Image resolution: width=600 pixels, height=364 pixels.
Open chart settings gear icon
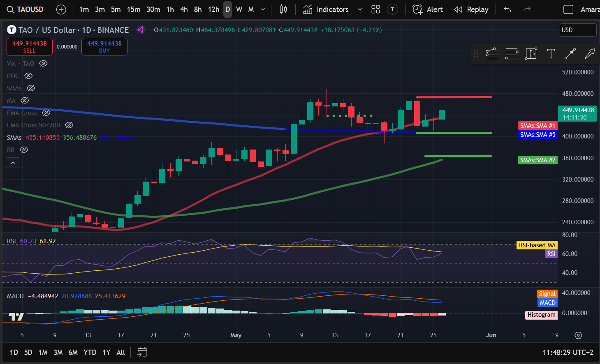tap(578, 335)
